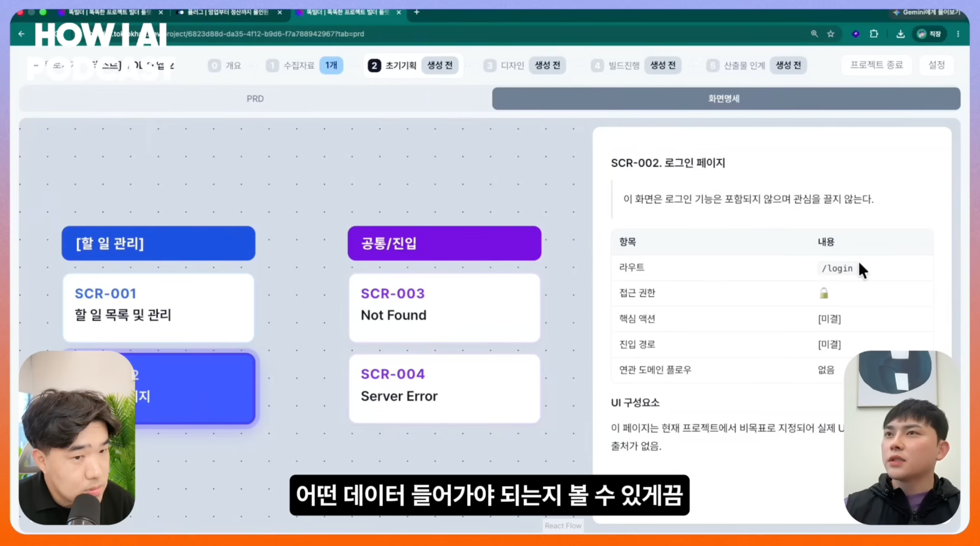Click 생성 전 badge beside 디자인
The height and width of the screenshot is (546, 980).
click(548, 65)
